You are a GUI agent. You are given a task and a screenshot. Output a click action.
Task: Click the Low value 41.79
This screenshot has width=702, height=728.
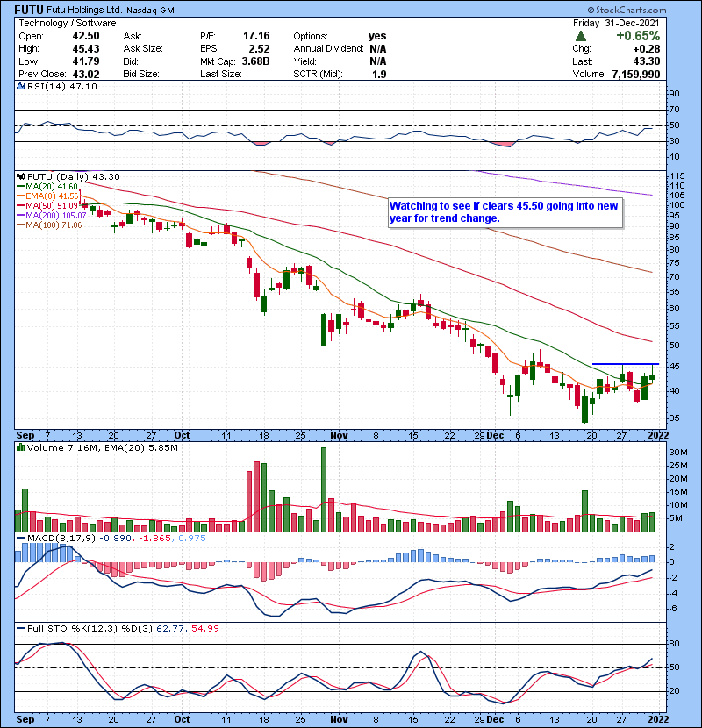tap(86, 61)
